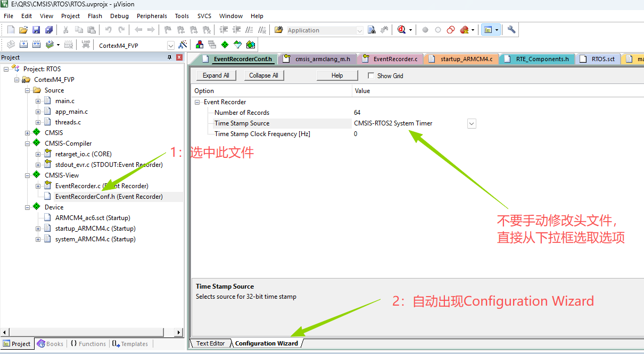Close the Project panel

179,57
